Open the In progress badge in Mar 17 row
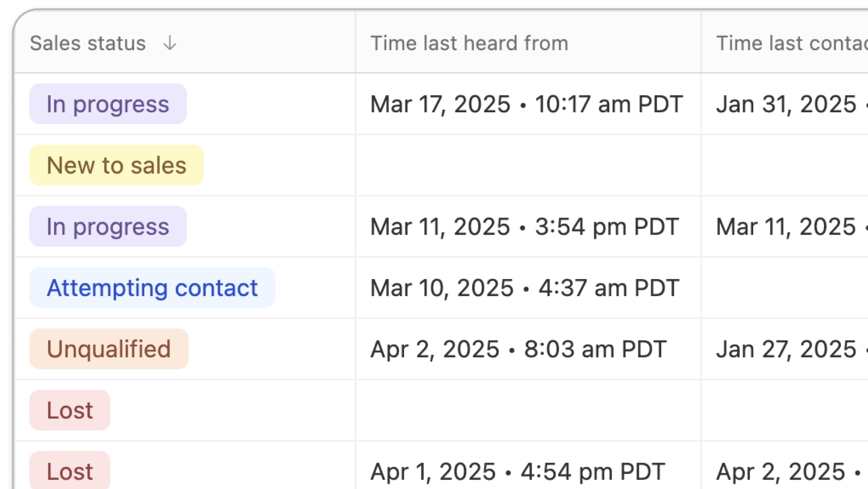This screenshot has width=868, height=489. tap(108, 104)
